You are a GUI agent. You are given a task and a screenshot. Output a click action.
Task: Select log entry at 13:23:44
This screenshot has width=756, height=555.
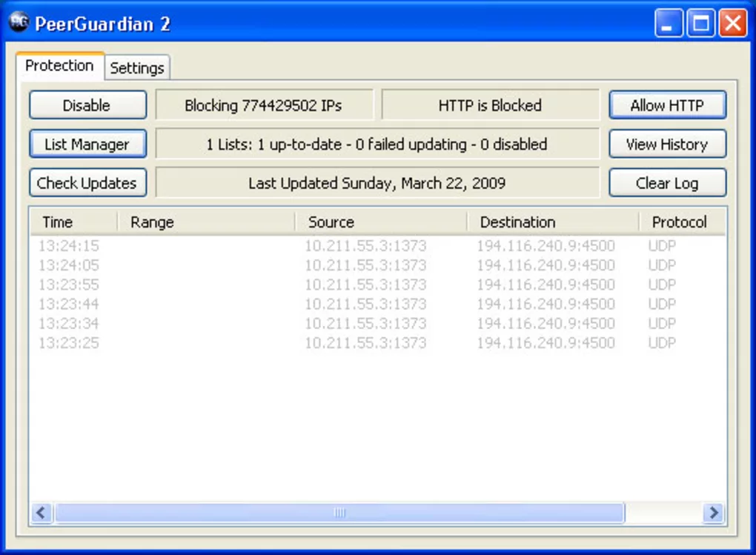tap(377, 305)
